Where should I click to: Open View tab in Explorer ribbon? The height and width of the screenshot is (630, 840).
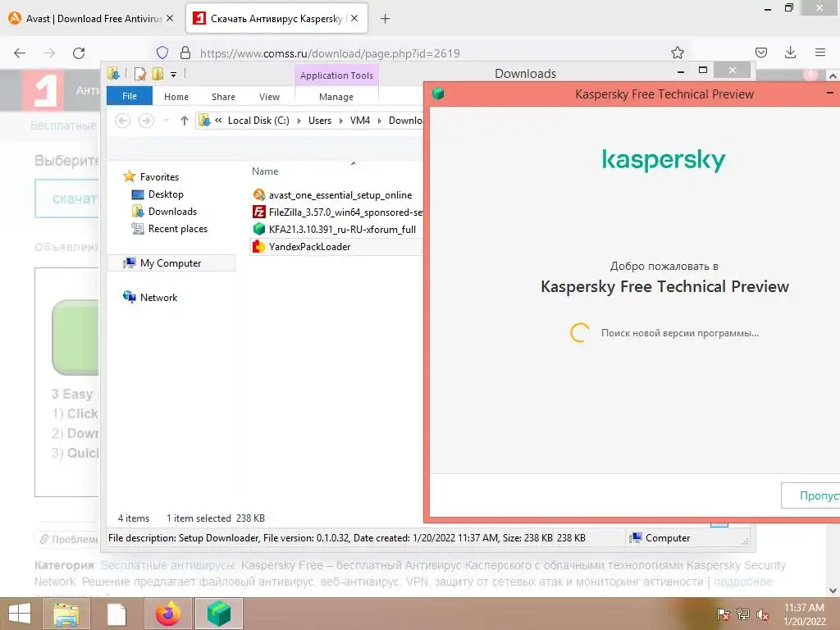269,97
